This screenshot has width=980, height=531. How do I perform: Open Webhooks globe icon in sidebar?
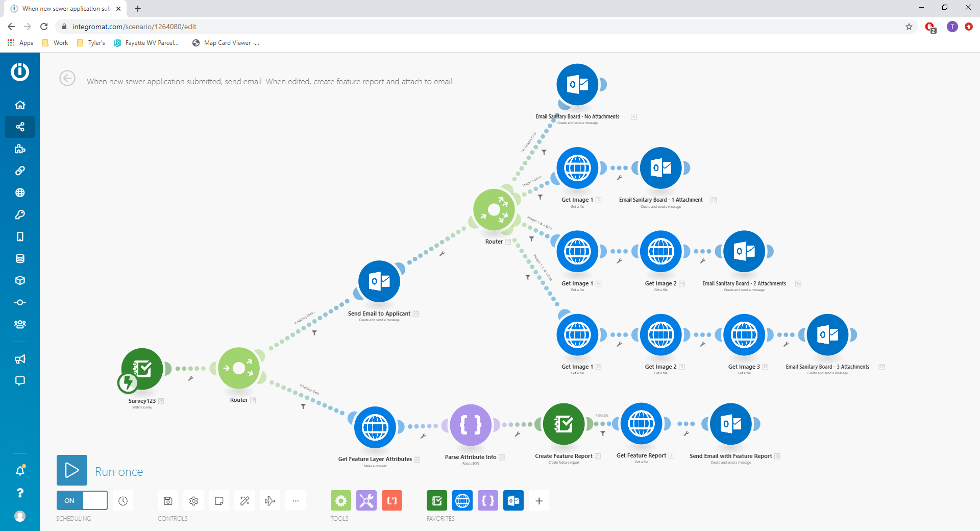coord(20,192)
